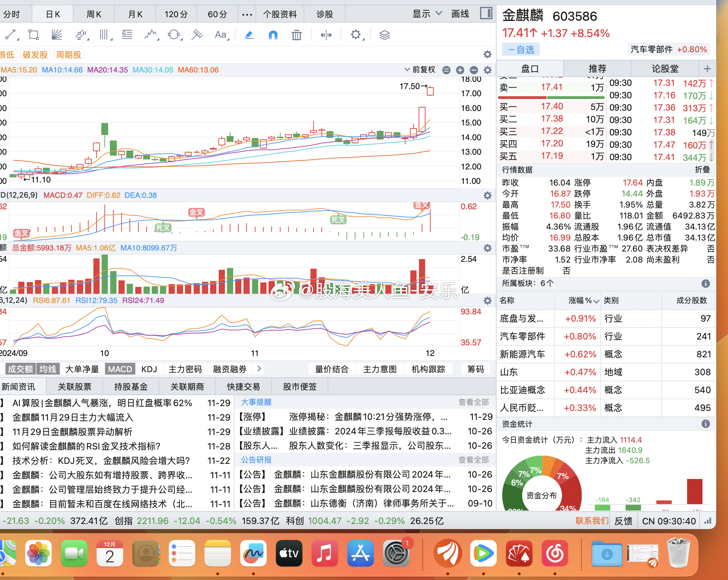The width and height of the screenshot is (728, 580).
Task: Open MACD indicator panel settings gear
Action: pos(487,196)
